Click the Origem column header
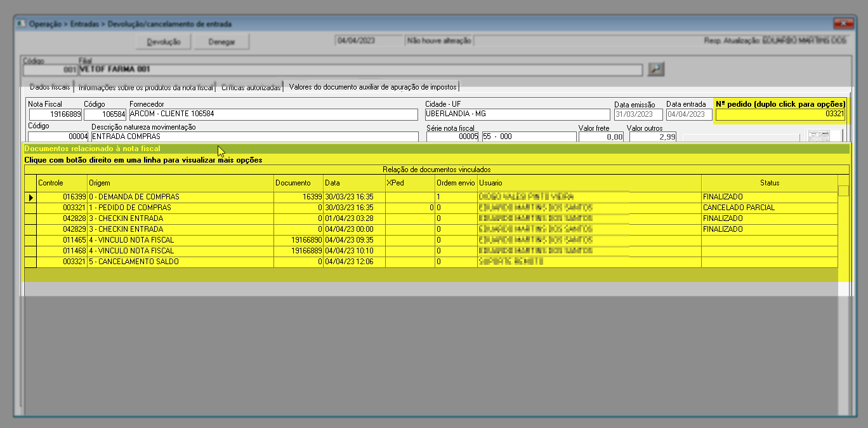This screenshot has height=428, width=868. click(x=179, y=183)
